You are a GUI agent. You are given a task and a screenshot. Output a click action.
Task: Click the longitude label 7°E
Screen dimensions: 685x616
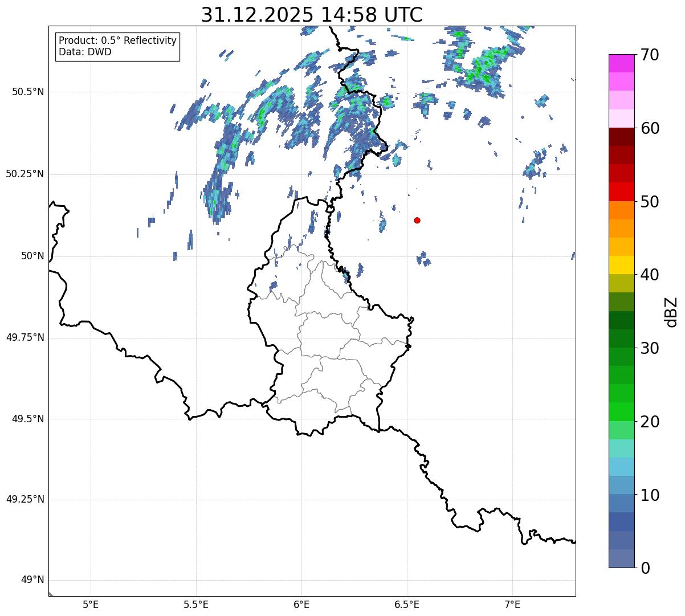pos(512,604)
